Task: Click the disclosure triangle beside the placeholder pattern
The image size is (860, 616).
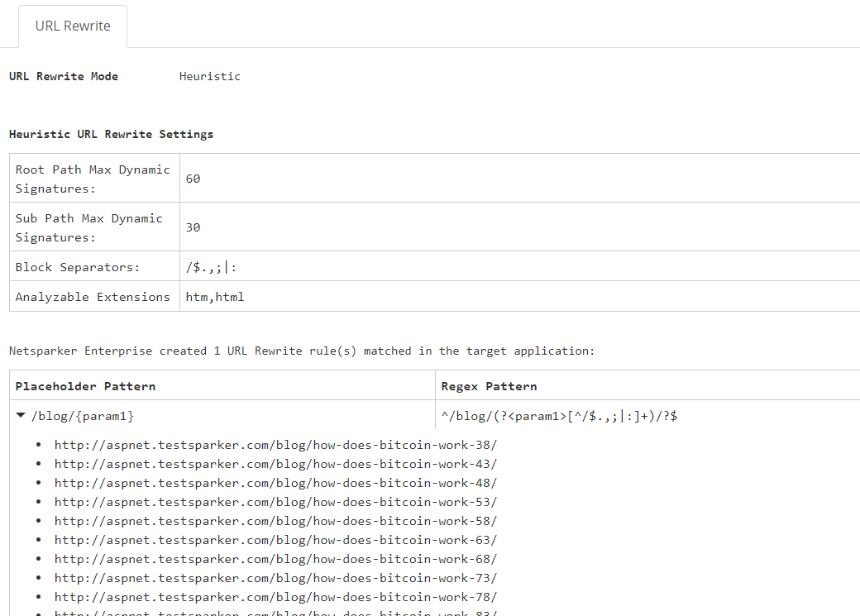Action: (21, 415)
